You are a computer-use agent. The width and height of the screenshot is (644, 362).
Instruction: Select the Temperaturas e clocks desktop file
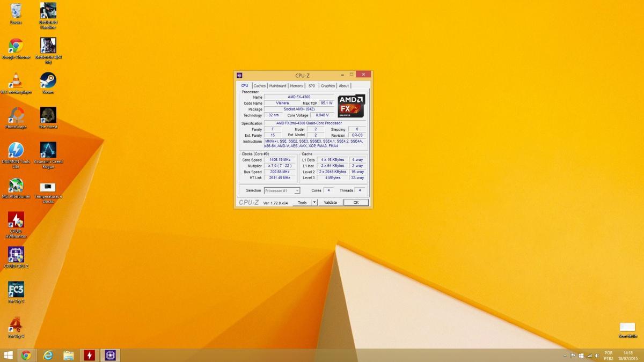coord(48,193)
